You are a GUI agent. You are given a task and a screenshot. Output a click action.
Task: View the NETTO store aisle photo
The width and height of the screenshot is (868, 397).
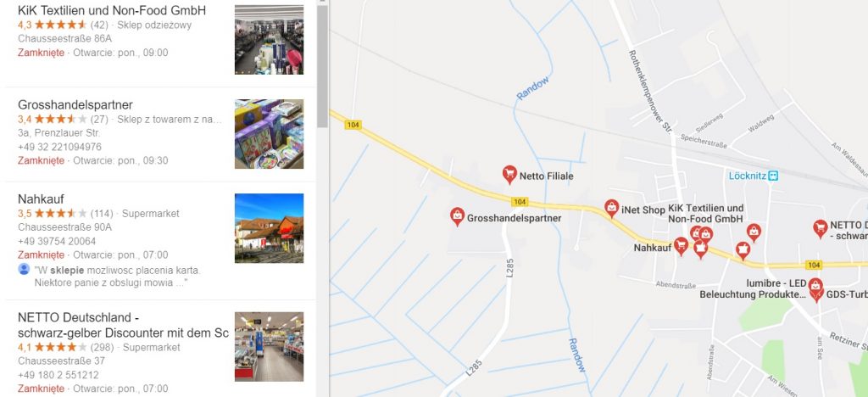pyautogui.click(x=269, y=346)
